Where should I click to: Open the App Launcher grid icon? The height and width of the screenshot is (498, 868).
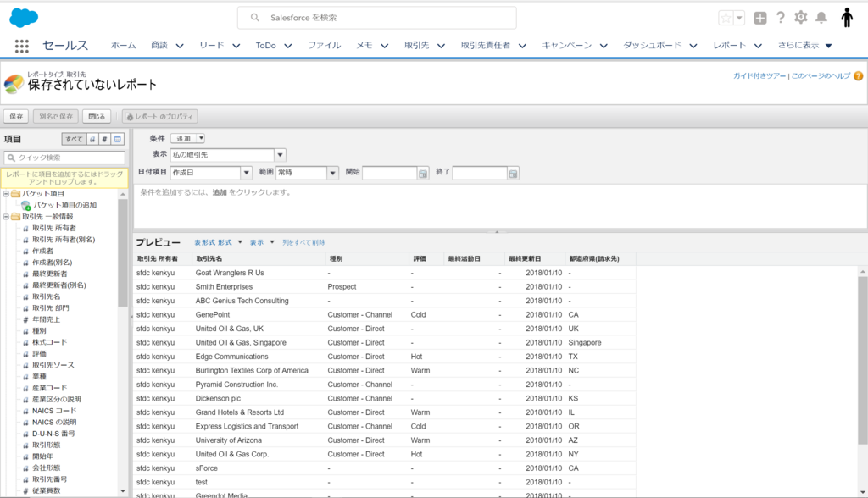coord(21,46)
